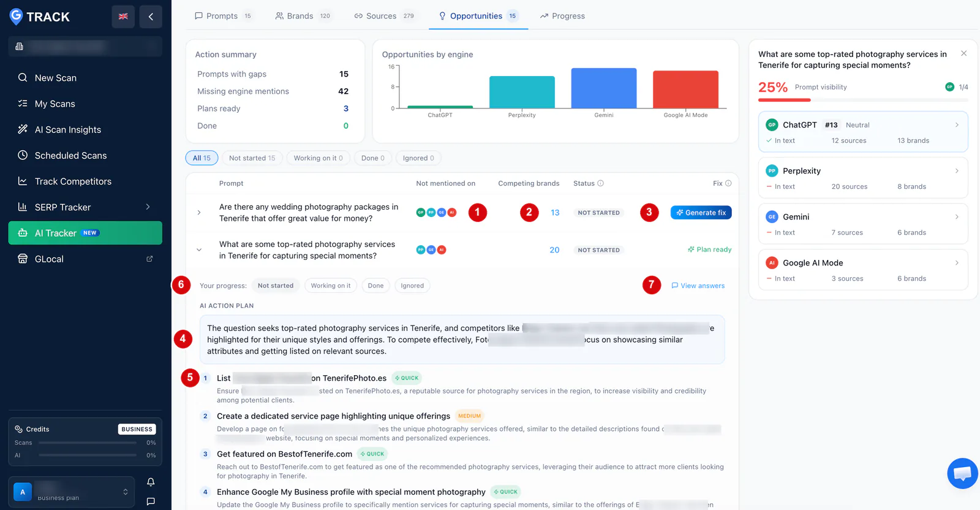The height and width of the screenshot is (510, 980).
Task: Click the GLocal storefront icon
Action: (x=23, y=259)
